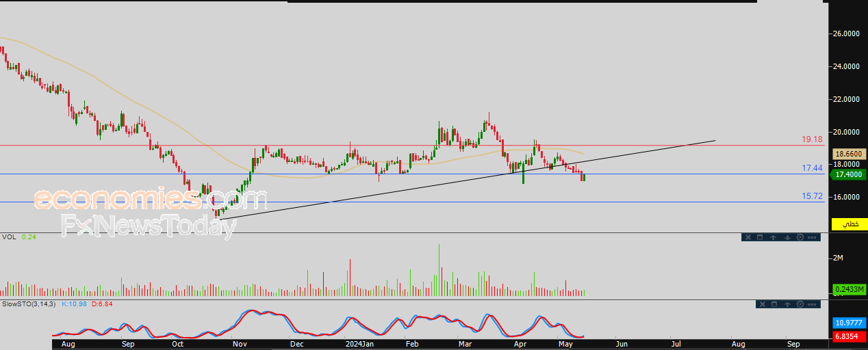Select the 19.18 resistance level label
Screen dimensions: 868x350
[812, 139]
